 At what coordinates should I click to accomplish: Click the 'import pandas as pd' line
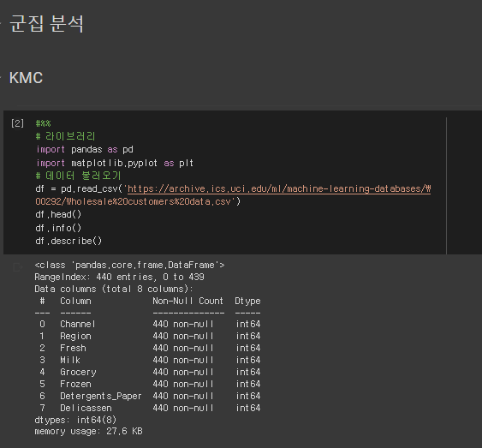[x=85, y=149]
